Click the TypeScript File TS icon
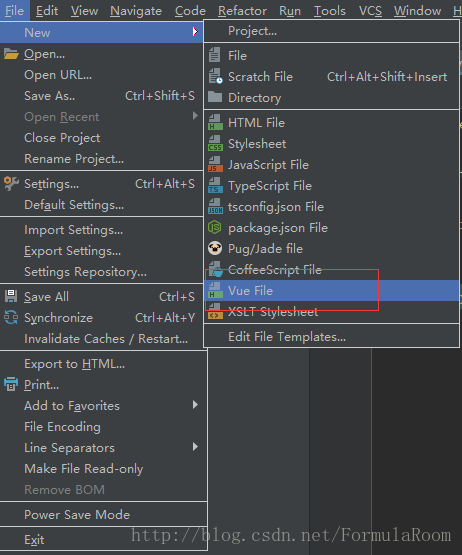462x555 pixels. pyautogui.click(x=215, y=185)
